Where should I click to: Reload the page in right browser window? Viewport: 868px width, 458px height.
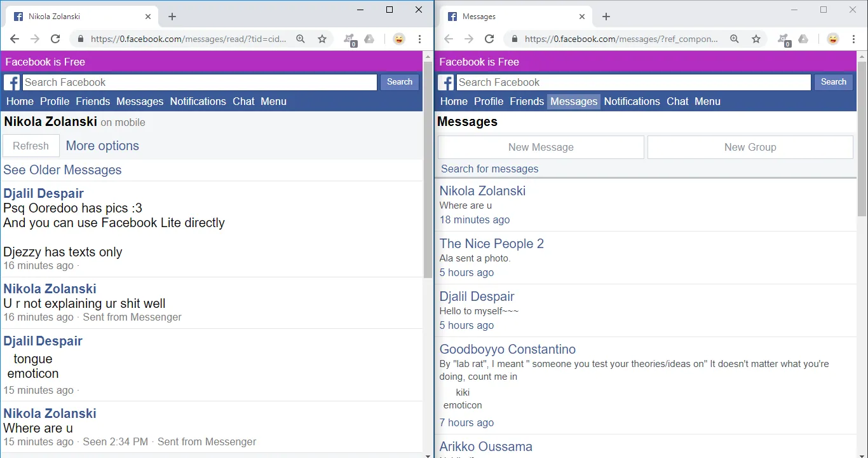point(489,39)
